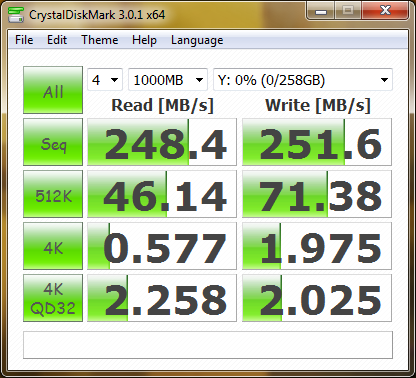Image resolution: width=416 pixels, height=378 pixels.
Task: Open the File menu
Action: coord(24,40)
